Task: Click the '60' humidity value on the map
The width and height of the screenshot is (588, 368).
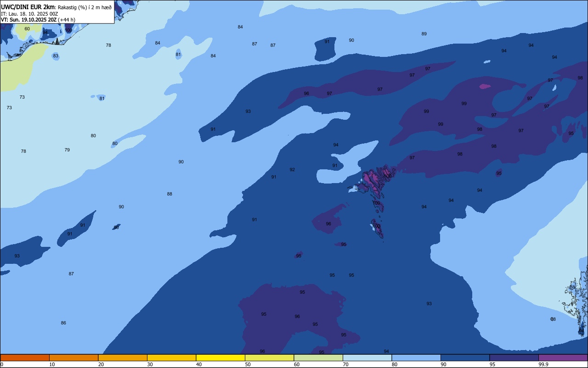Action: [27, 28]
